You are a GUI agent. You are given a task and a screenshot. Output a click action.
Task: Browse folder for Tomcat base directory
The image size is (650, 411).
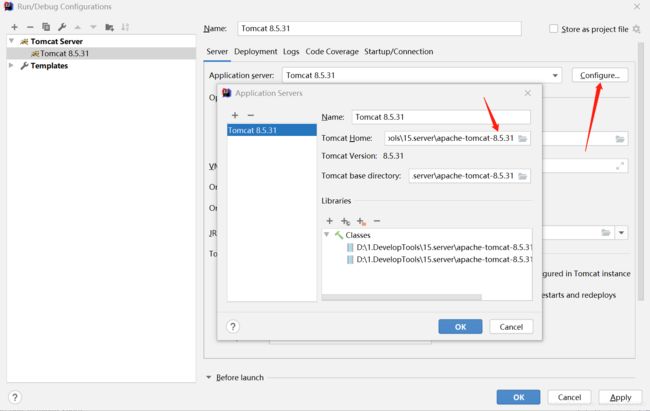tap(523, 176)
